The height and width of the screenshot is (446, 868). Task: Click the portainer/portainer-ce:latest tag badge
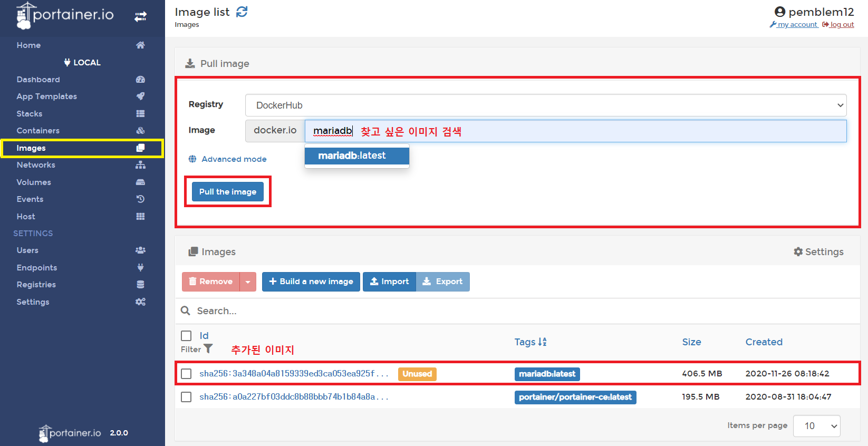point(575,397)
